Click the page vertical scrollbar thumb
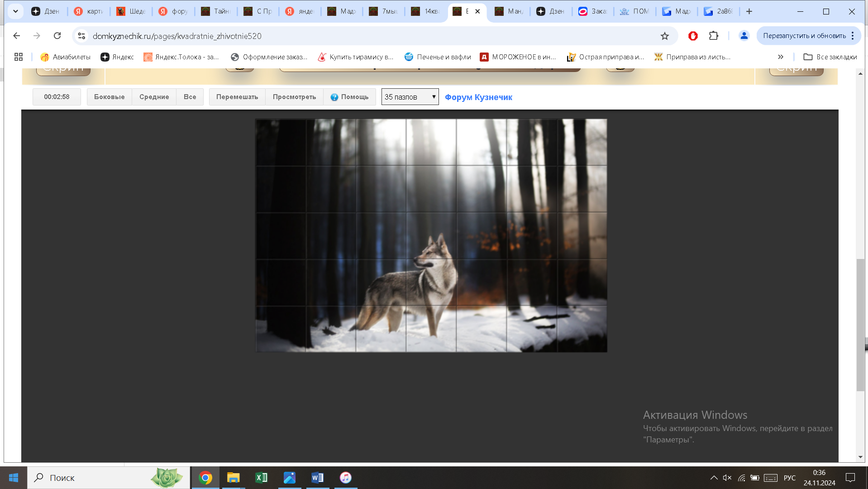Screen dimensions: 868x489 coord(860,325)
